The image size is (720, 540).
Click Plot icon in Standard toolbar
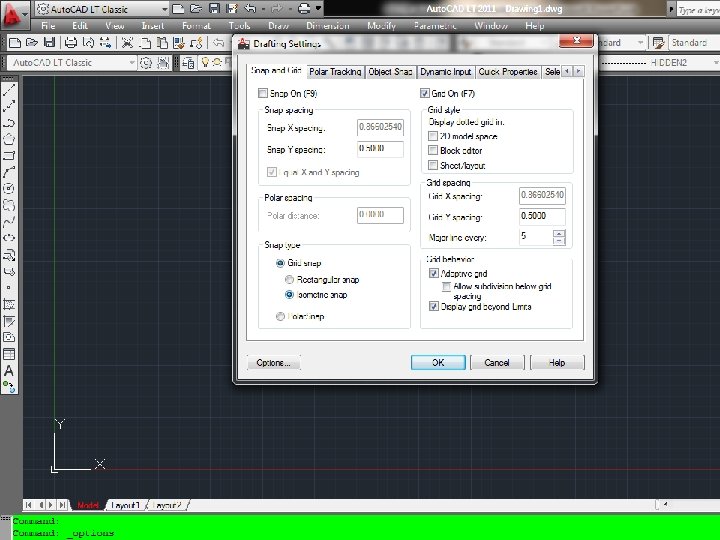pyautogui.click(x=70, y=43)
